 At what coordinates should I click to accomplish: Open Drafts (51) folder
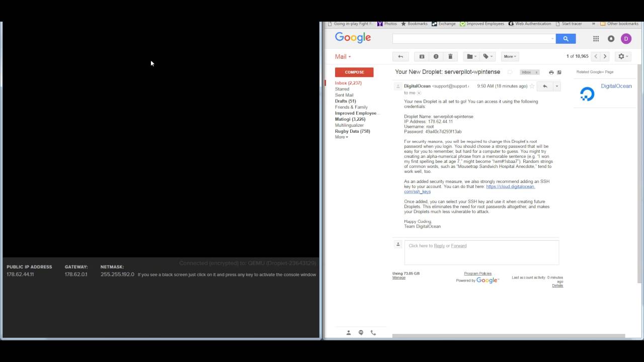coord(346,101)
